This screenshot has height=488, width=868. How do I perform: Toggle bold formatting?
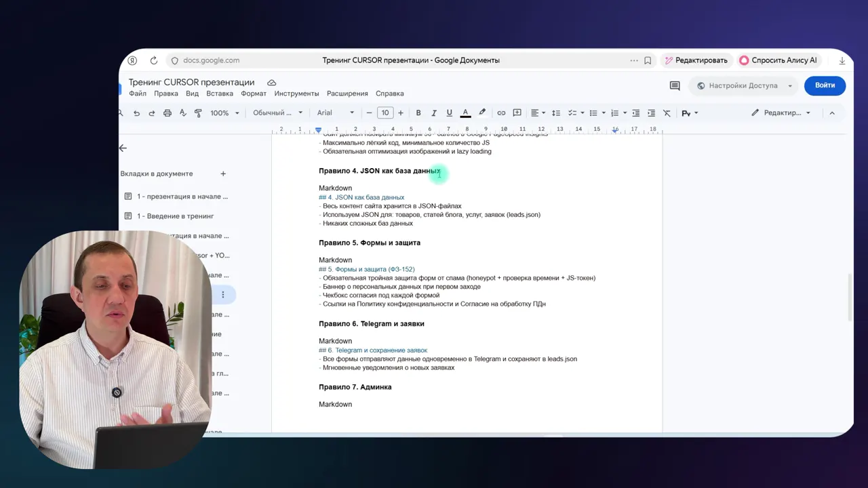[418, 113]
